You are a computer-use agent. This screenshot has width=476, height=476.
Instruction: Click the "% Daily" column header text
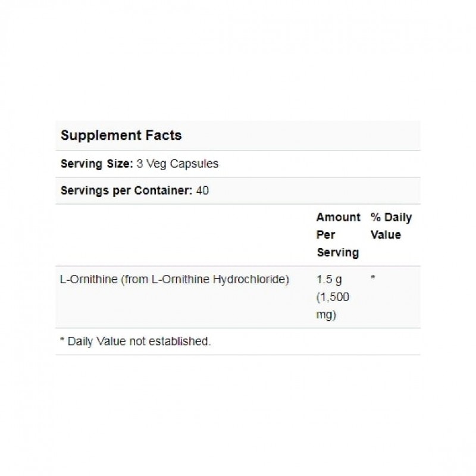(x=391, y=217)
